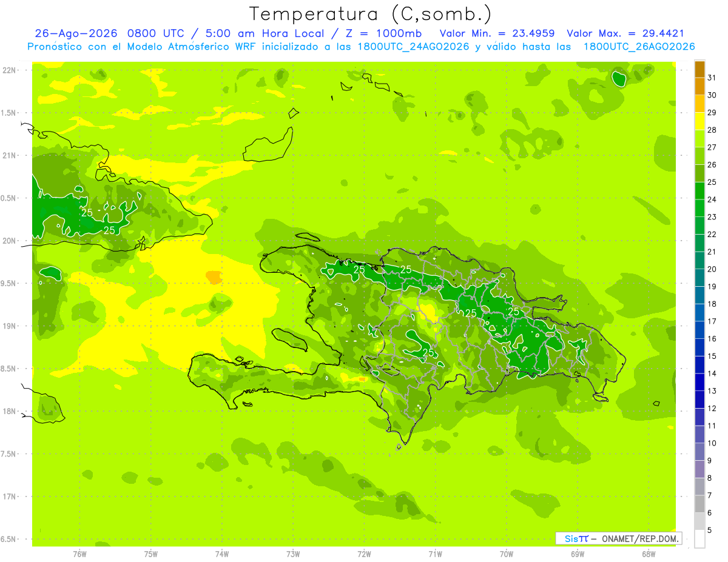Image resolution: width=728 pixels, height=562 pixels.
Task: Click the '27' label on the color scale
Action: pyautogui.click(x=712, y=147)
